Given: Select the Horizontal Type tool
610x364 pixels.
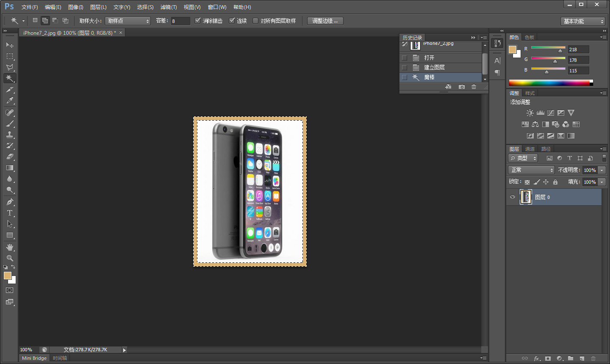Looking at the screenshot, I should (x=10, y=213).
